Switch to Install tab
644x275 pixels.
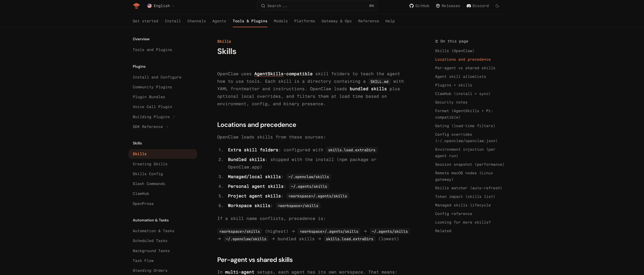tap(173, 21)
